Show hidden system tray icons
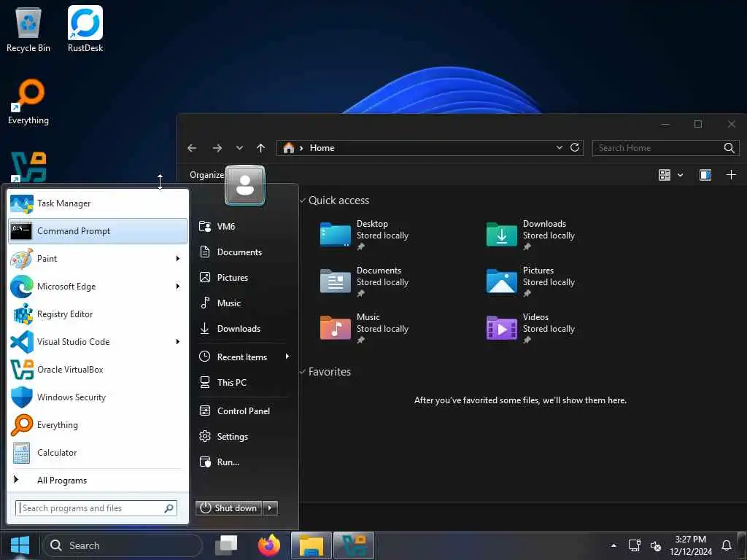Screen dimensions: 747x560 point(614,545)
